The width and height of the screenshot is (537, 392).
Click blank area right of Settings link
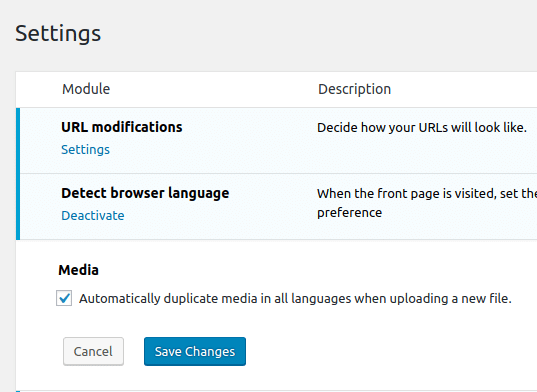pos(205,150)
